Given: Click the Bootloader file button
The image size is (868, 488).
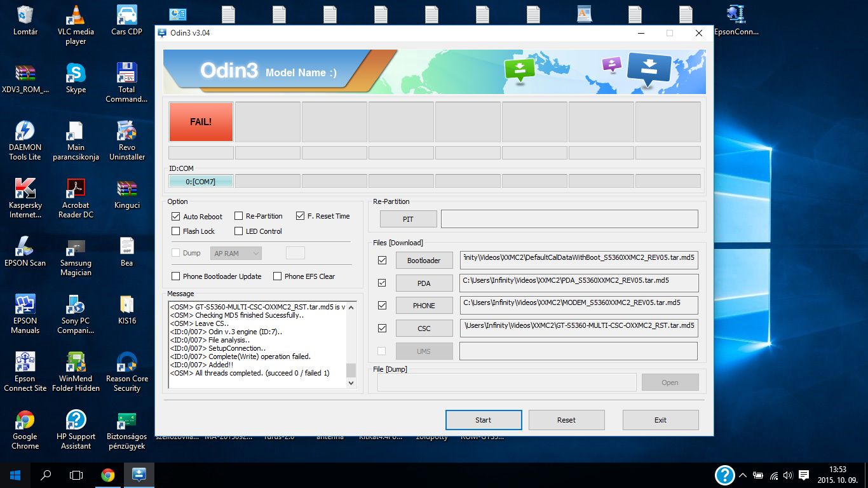Looking at the screenshot, I should coord(424,261).
